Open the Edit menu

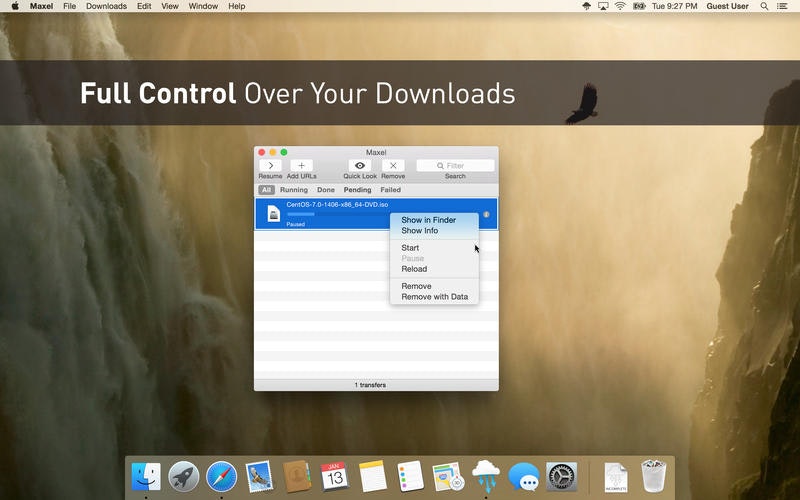coord(144,6)
